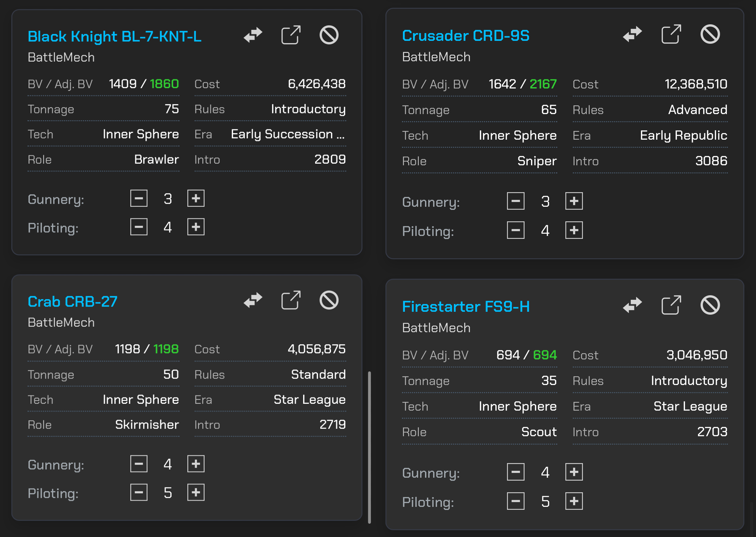Click Crab intro year 2719
756x537 pixels.
[x=333, y=424]
